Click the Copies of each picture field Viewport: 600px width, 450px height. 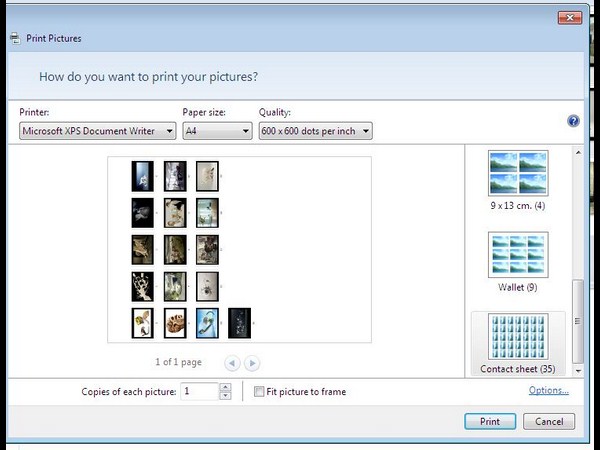tap(199, 392)
